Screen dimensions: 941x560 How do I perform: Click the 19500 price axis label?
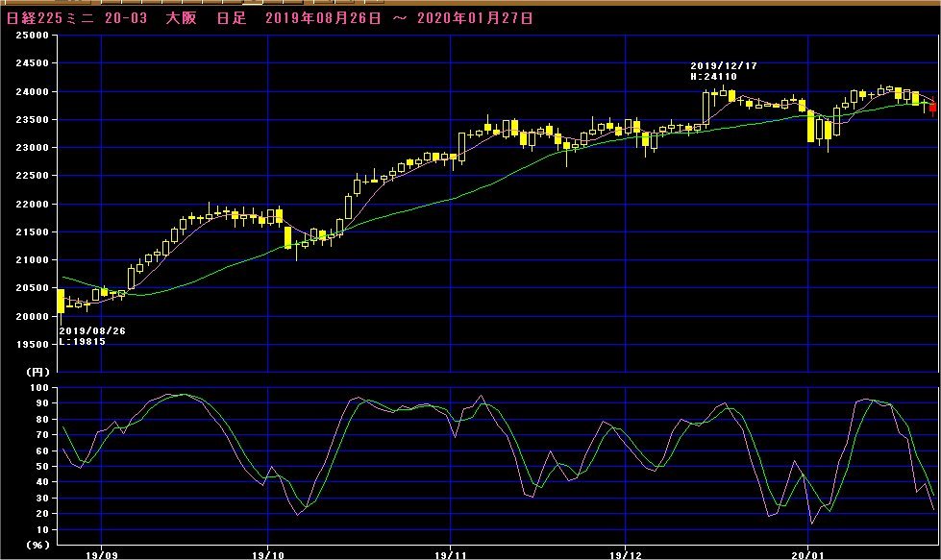(x=32, y=345)
